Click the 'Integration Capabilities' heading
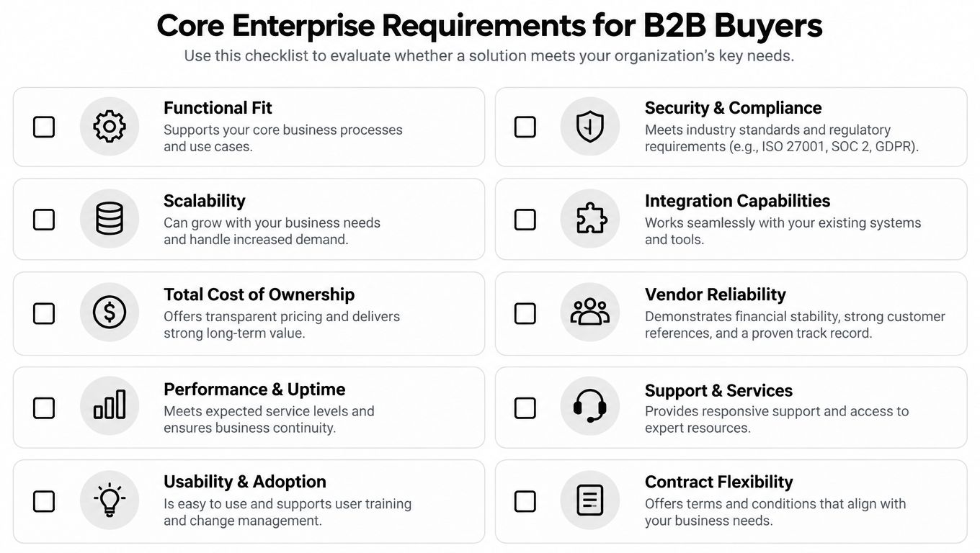 [x=737, y=201]
